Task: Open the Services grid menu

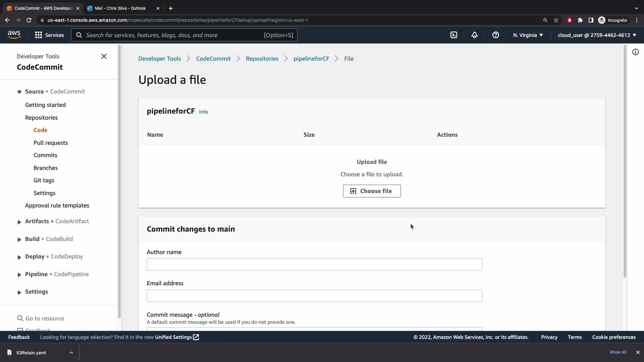Action: tap(49, 35)
